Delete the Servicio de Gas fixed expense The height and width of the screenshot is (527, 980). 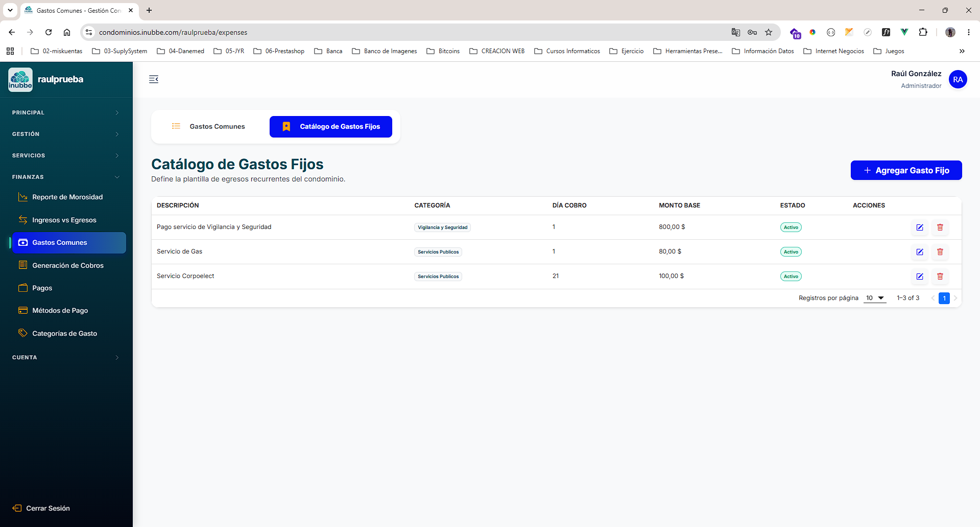(x=940, y=252)
